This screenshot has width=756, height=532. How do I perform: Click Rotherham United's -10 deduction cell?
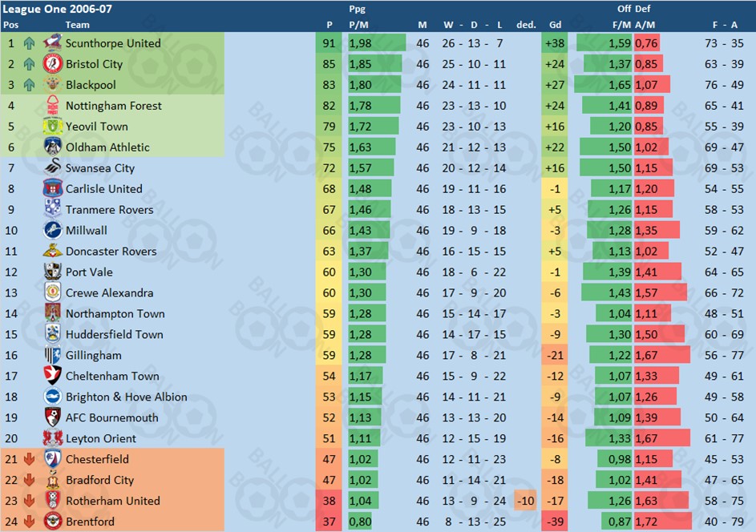525,501
